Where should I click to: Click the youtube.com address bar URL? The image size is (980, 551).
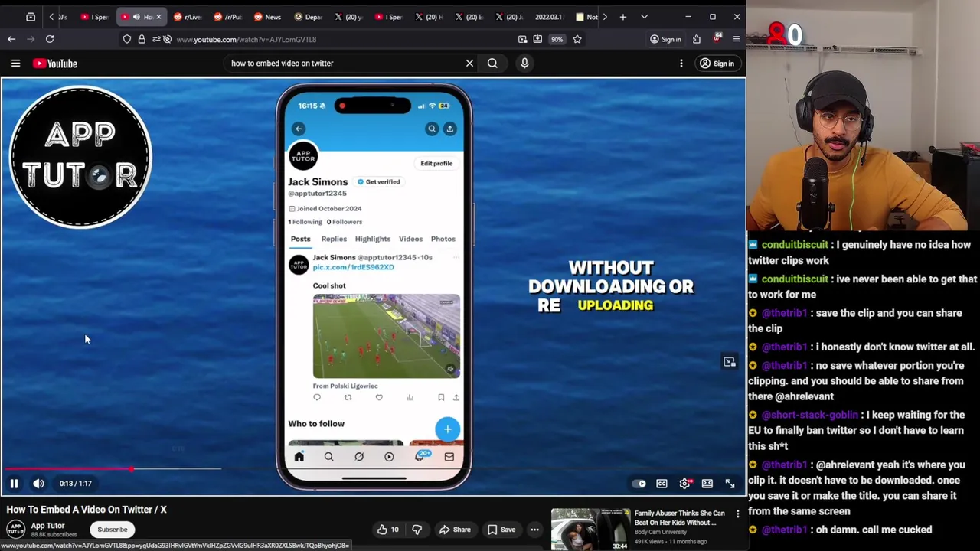coord(247,39)
